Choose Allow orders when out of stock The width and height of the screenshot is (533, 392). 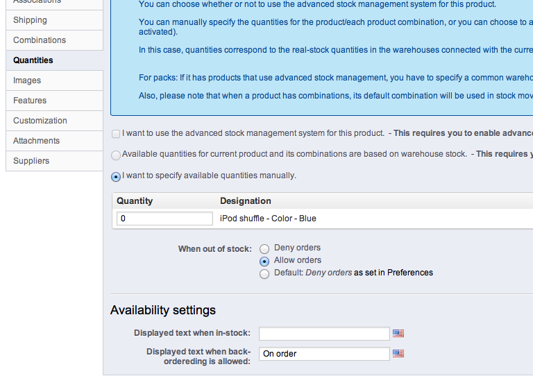264,262
